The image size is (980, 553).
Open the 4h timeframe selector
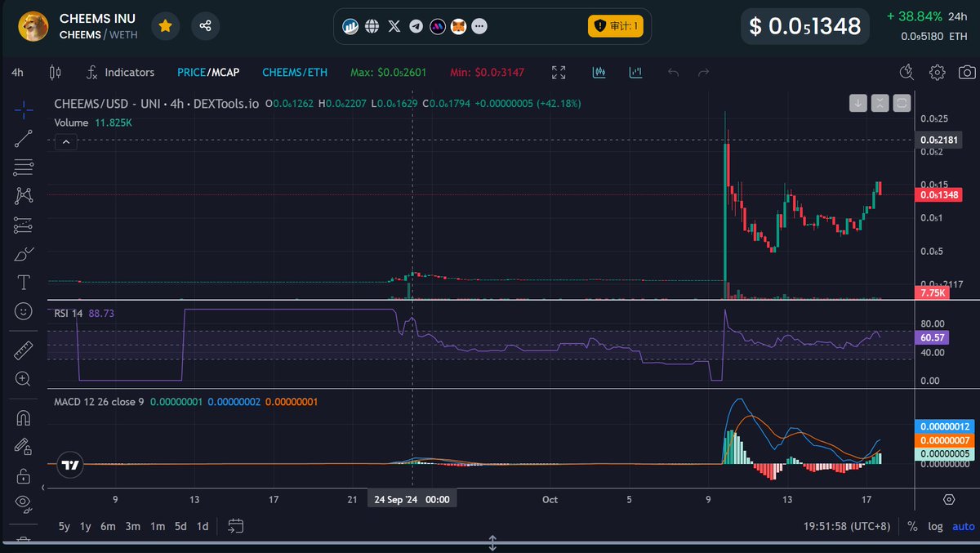tap(17, 72)
